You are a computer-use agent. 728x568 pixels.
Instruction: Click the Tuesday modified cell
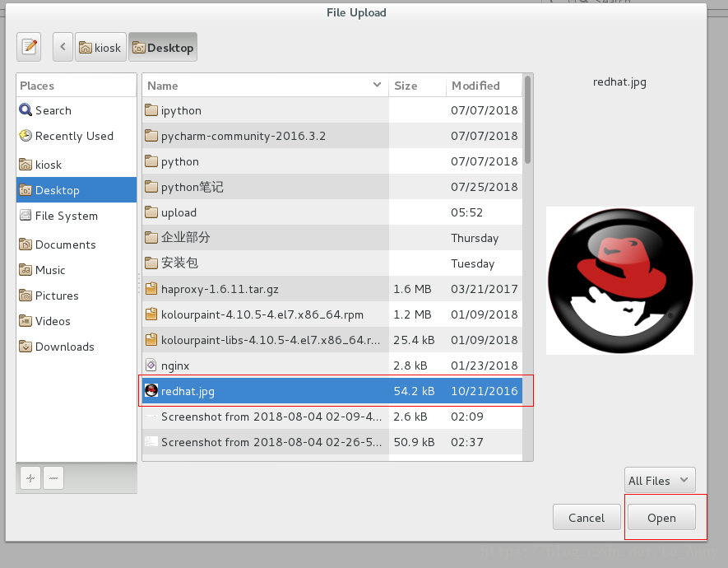[x=473, y=263]
